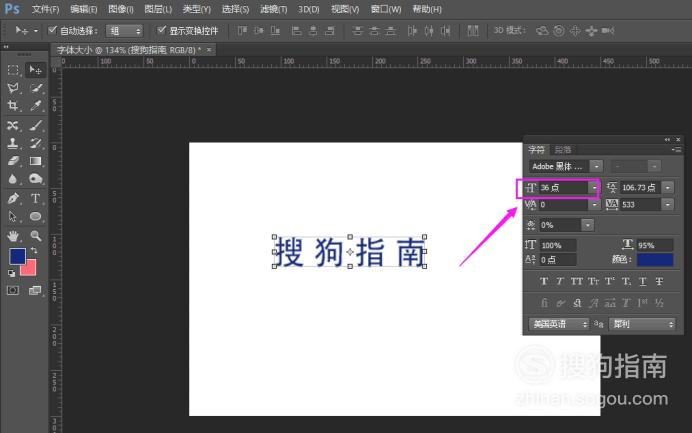Viewport: 692px width, 433px height.
Task: Toggle Small Caps text style
Action: pos(593,281)
